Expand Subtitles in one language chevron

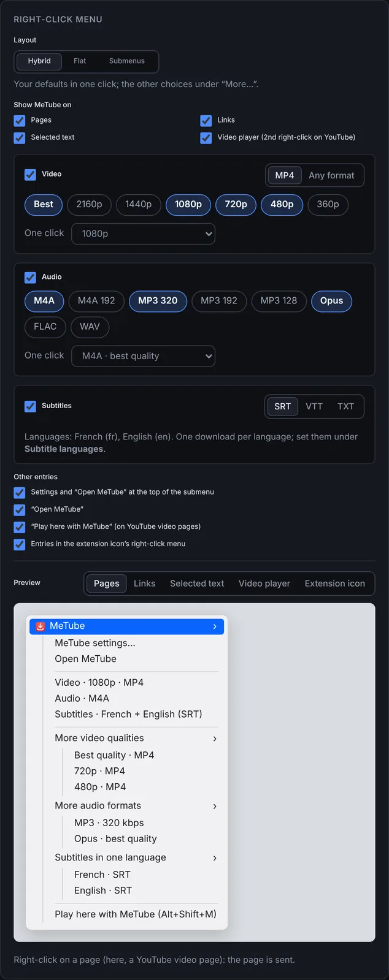[x=215, y=859]
